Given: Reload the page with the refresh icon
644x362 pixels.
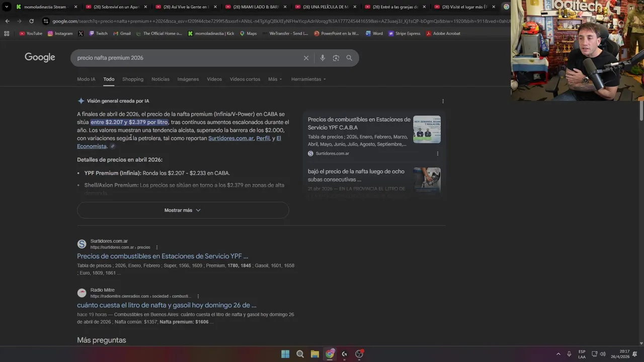Looking at the screenshot, I should (x=31, y=21).
